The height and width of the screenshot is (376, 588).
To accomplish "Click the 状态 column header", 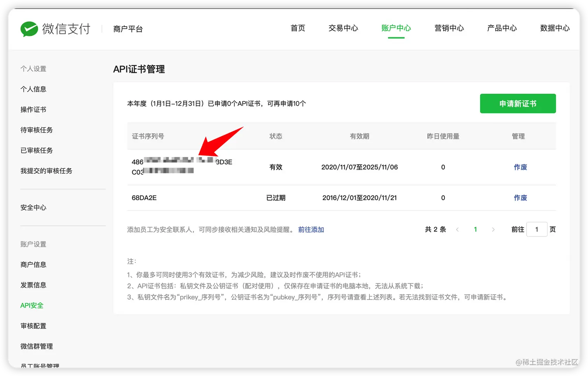I will [x=276, y=136].
